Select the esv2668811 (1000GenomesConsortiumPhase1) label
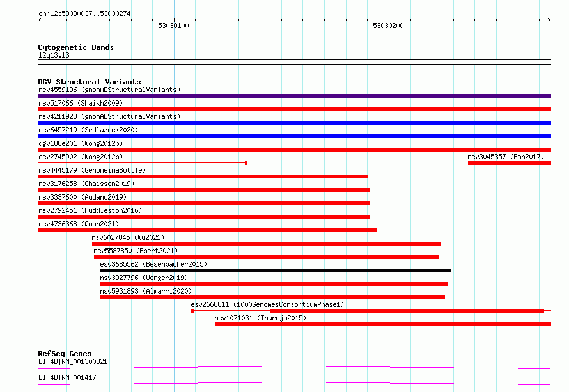This screenshot has height=392, width=569. click(x=267, y=304)
